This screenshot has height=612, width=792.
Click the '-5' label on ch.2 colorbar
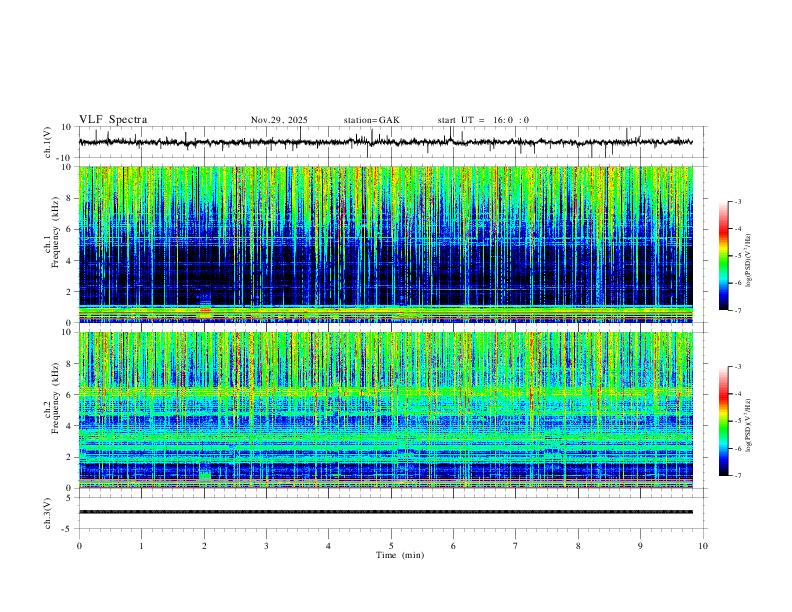pos(737,421)
